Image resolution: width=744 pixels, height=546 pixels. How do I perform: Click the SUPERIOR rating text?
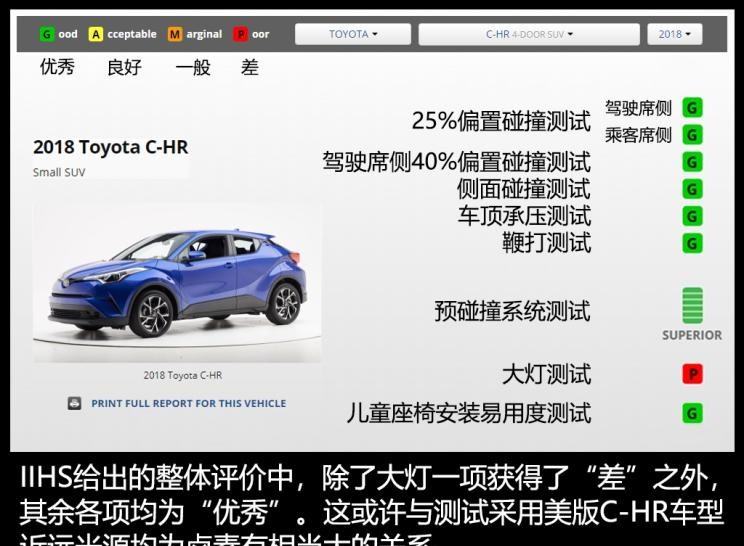coord(692,335)
